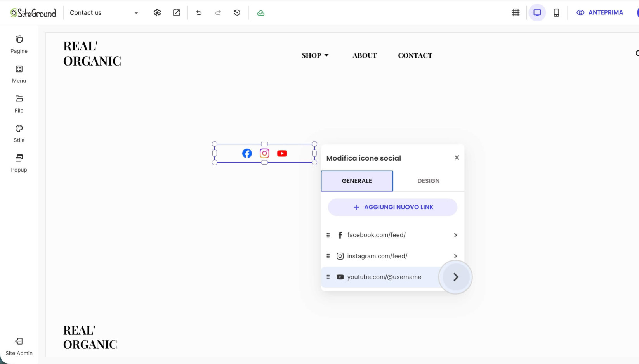Open the File manager in sidebar
639x364 pixels.
[19, 104]
